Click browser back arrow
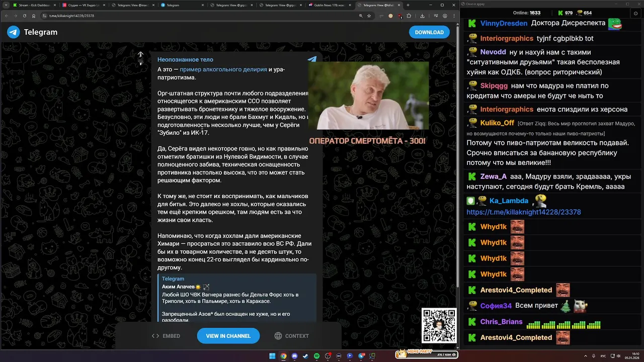 (x=7, y=16)
